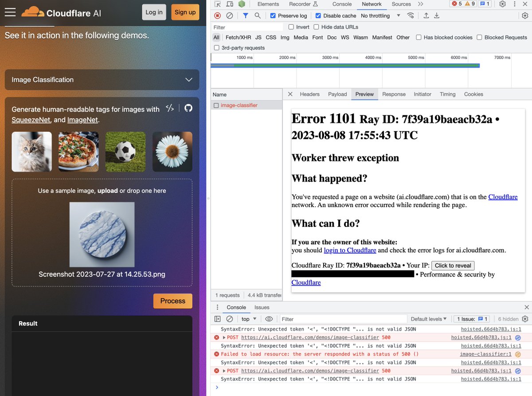Expand first POST image-classifier 500 error
The height and width of the screenshot is (396, 532).
pos(224,337)
